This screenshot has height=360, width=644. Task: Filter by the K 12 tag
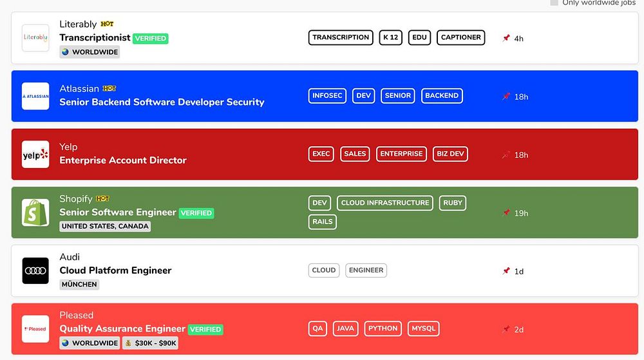tap(391, 37)
